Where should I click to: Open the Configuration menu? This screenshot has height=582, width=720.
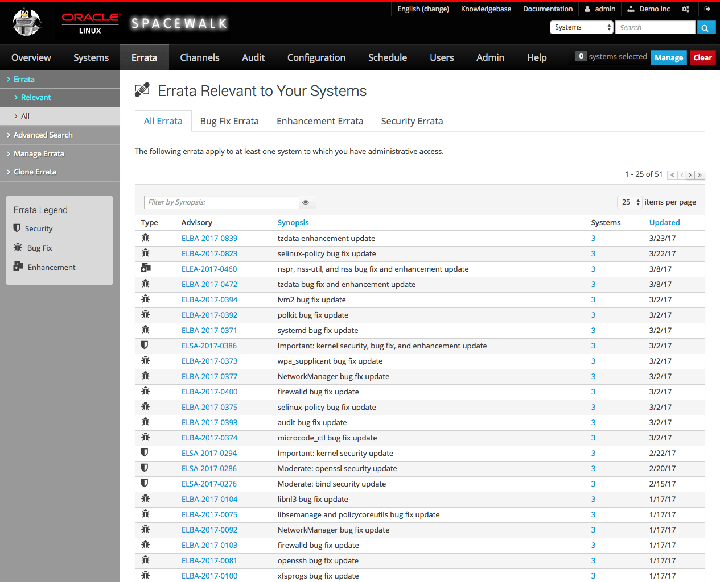(x=316, y=57)
